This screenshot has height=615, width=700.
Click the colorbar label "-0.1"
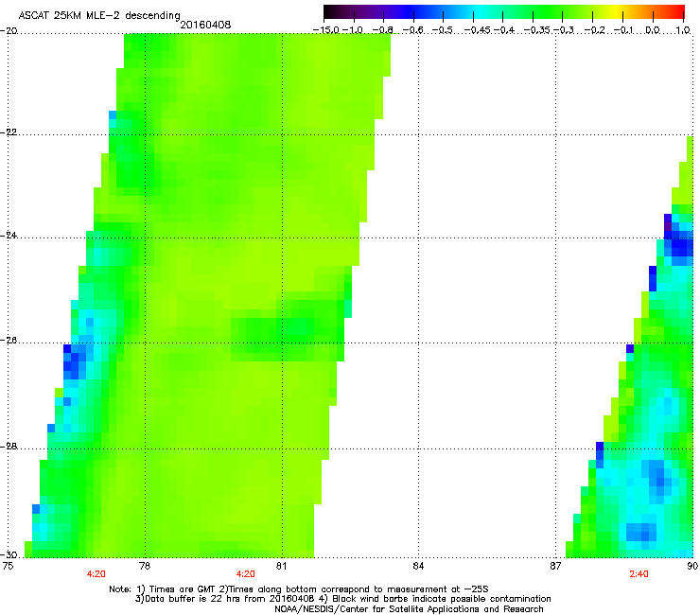624,30
